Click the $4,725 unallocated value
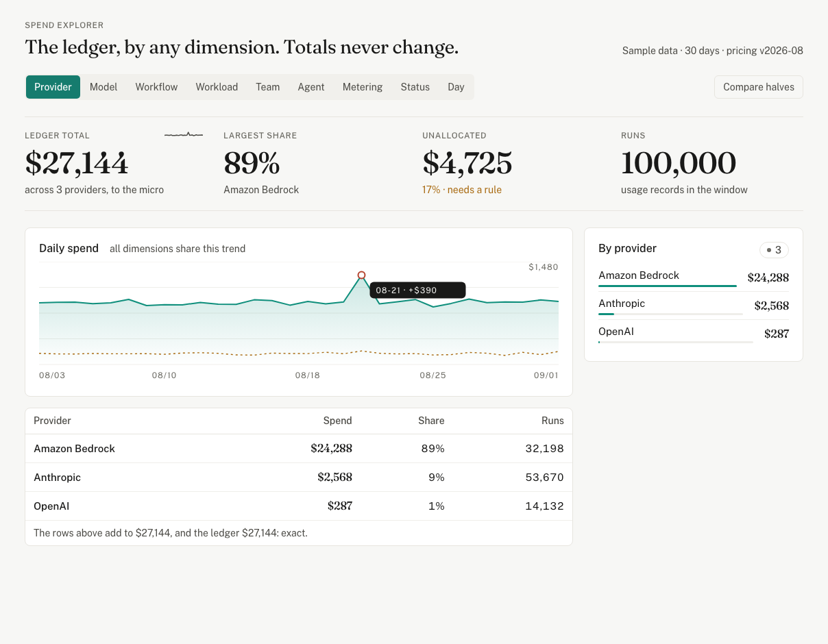This screenshot has width=828, height=644. click(467, 163)
